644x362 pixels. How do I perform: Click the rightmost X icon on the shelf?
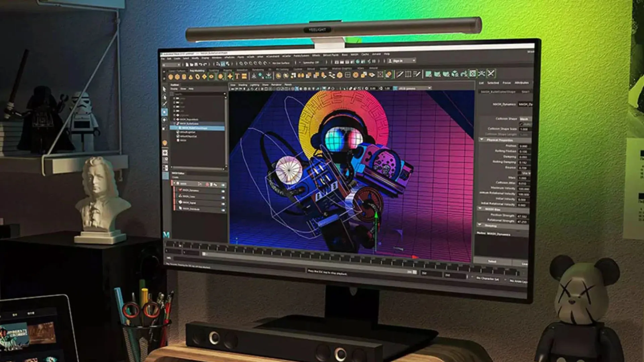[x=491, y=73]
